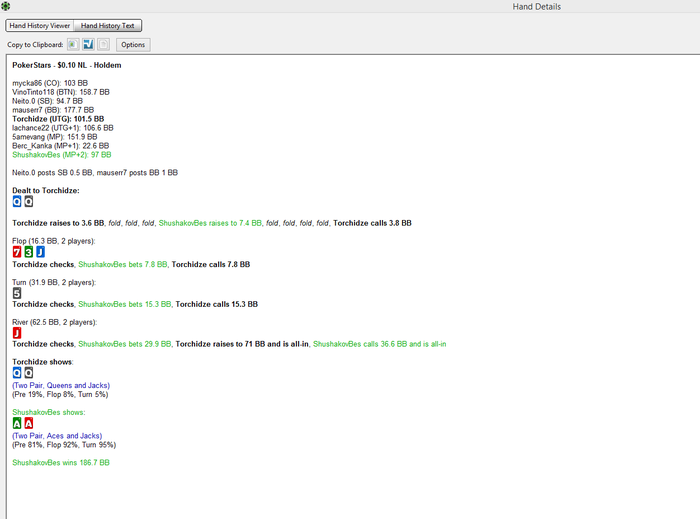Select player line 'mauserr7 (BB): 177.7 BB'
This screenshot has width=700, height=519.
point(53,110)
